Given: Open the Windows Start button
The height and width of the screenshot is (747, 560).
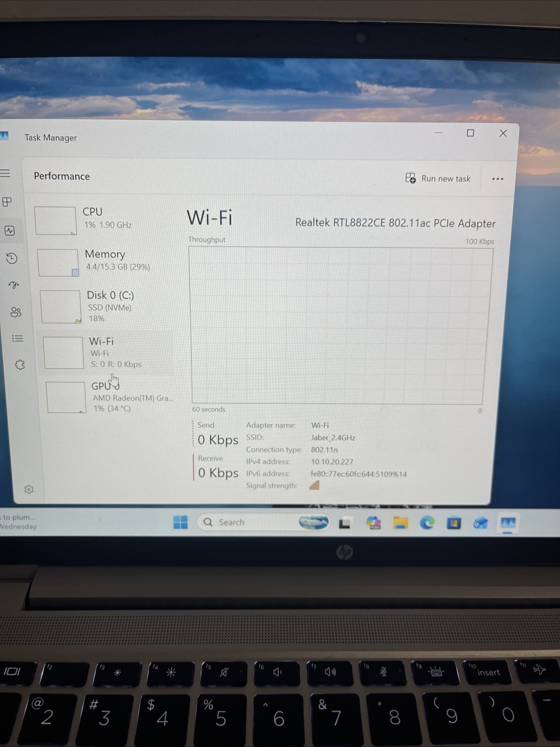Looking at the screenshot, I should pyautogui.click(x=180, y=522).
